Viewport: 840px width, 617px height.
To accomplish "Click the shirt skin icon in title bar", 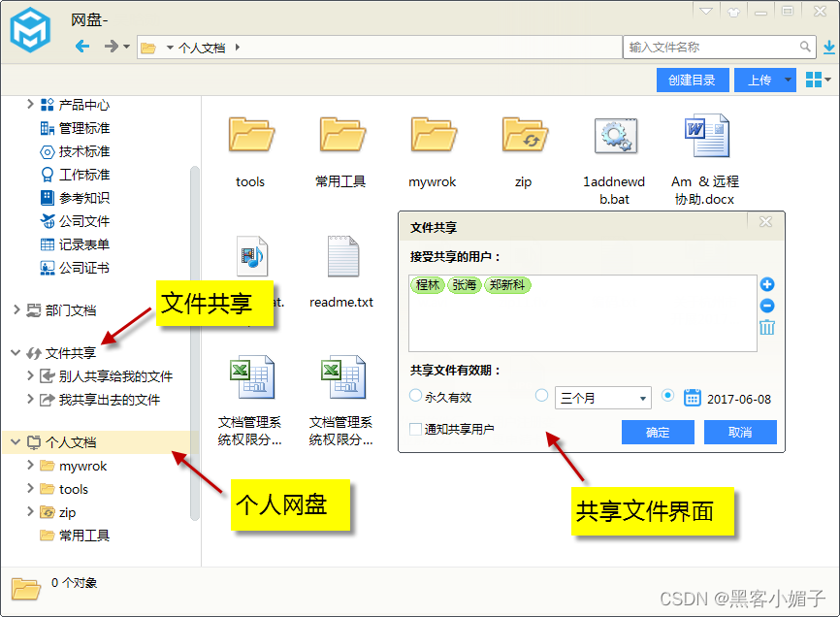I will tap(734, 12).
